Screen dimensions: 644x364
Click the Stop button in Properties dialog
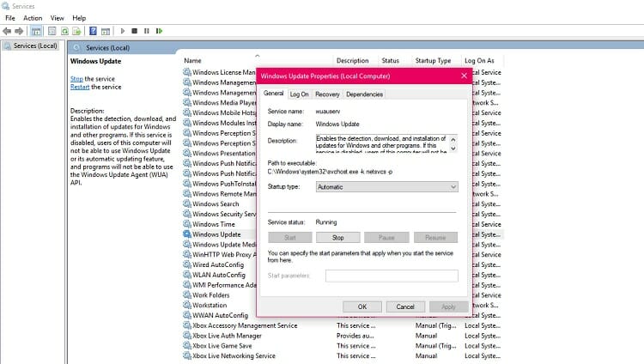coord(338,238)
